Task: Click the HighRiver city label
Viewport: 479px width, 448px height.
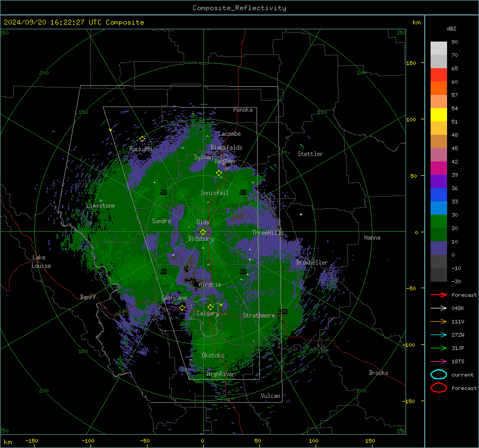Action: 220,374
